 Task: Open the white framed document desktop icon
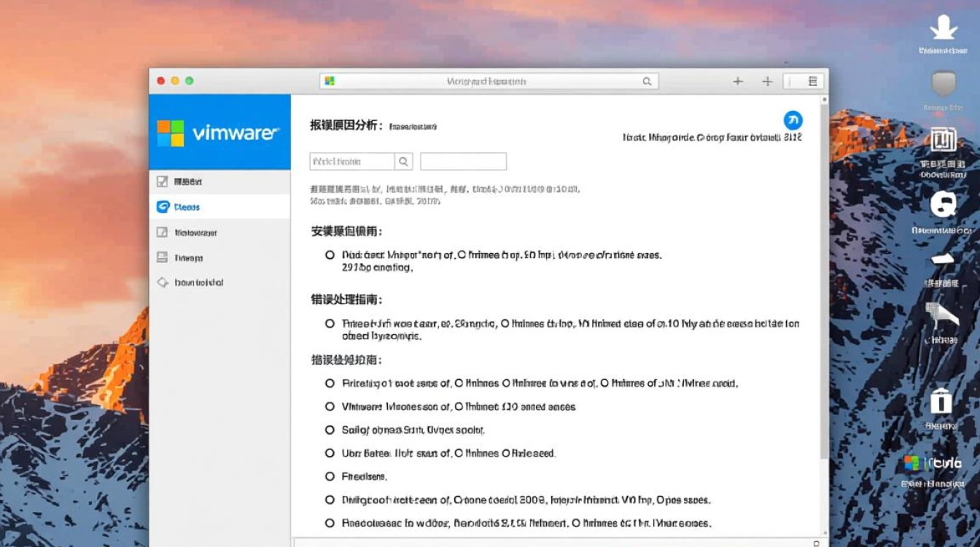pos(944,140)
